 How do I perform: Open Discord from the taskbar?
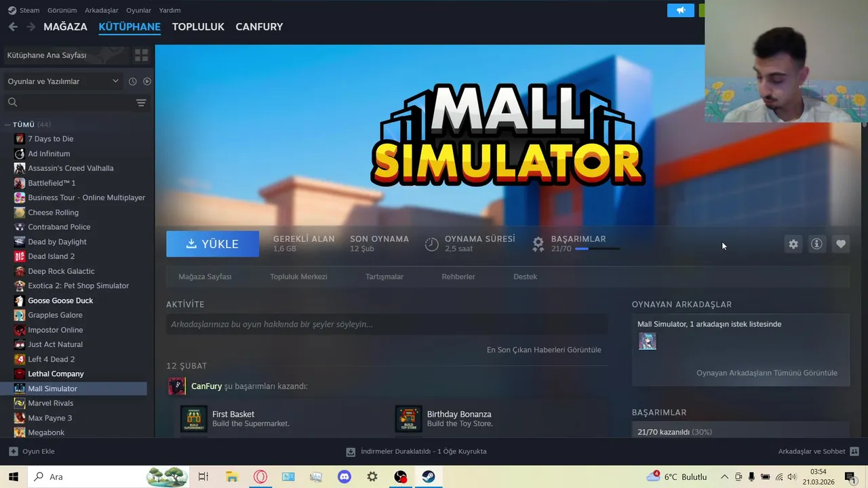344,476
